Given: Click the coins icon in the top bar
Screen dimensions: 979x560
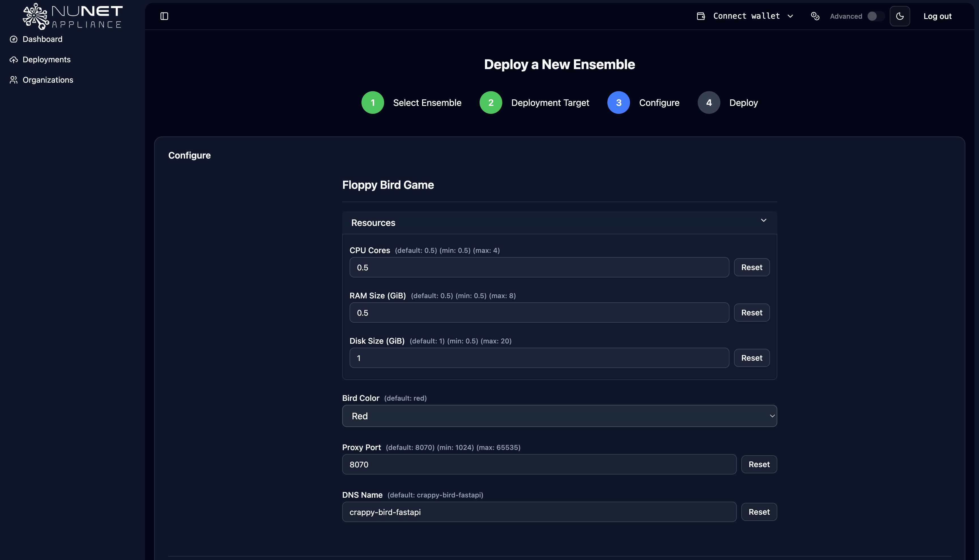Looking at the screenshot, I should pyautogui.click(x=815, y=16).
